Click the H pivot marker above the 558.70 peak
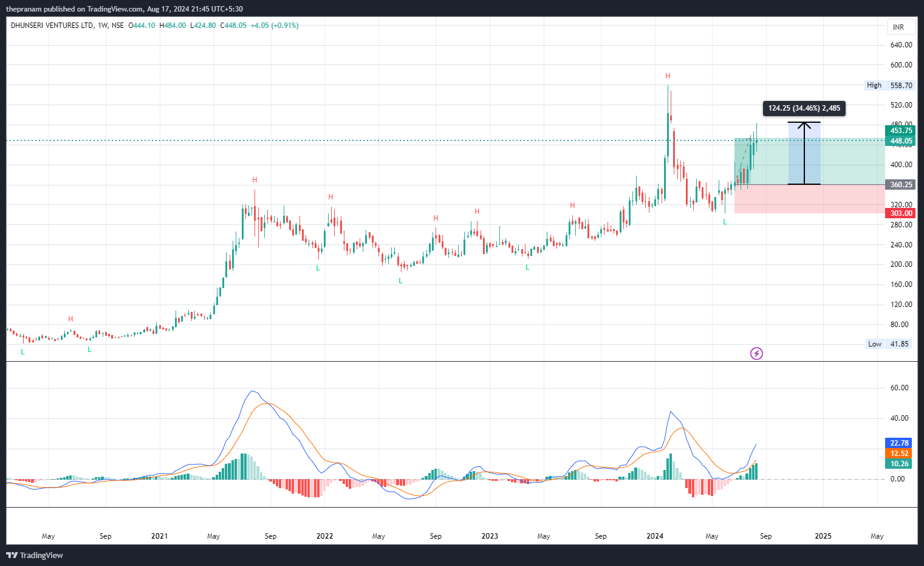 pos(668,76)
